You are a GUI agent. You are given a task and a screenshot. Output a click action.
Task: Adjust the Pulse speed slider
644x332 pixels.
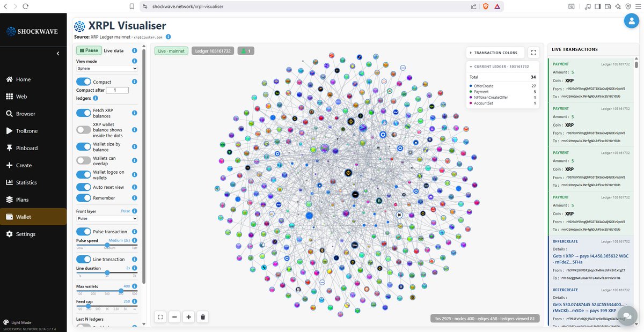click(107, 245)
